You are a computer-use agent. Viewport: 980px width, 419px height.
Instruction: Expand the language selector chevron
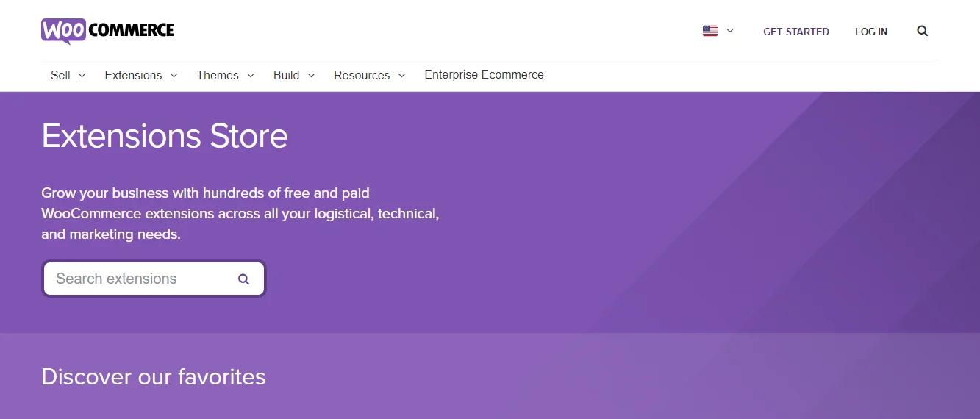[x=730, y=31]
